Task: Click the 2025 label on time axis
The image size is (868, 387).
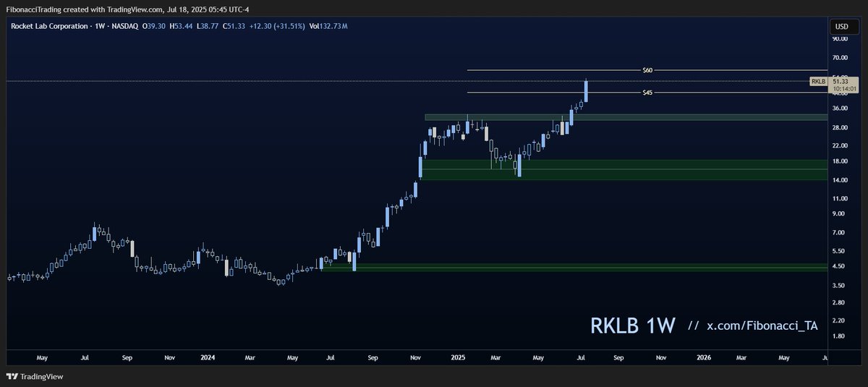Action: pos(456,357)
